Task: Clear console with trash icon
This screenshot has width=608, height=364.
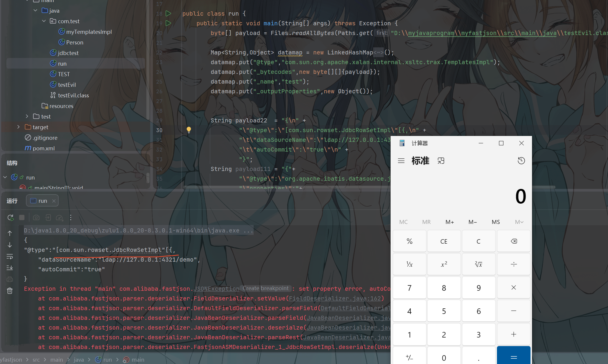Action: 10,291
